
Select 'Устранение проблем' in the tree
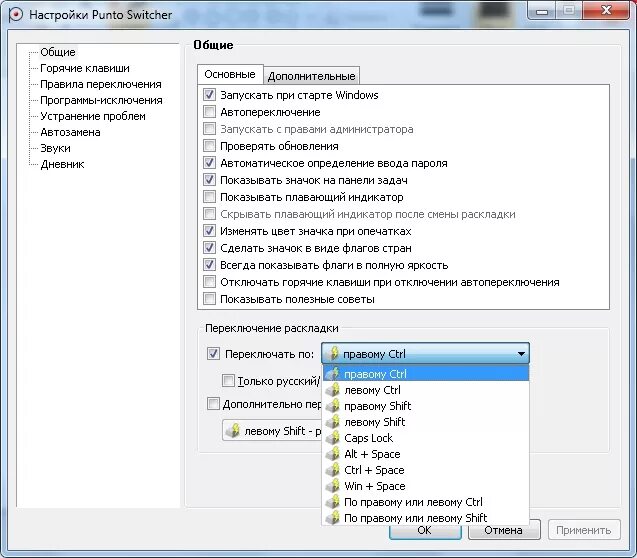pos(93,116)
